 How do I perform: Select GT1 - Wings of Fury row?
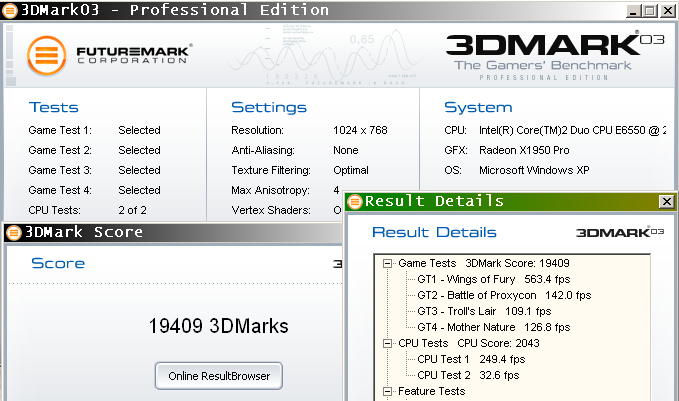click(x=494, y=279)
